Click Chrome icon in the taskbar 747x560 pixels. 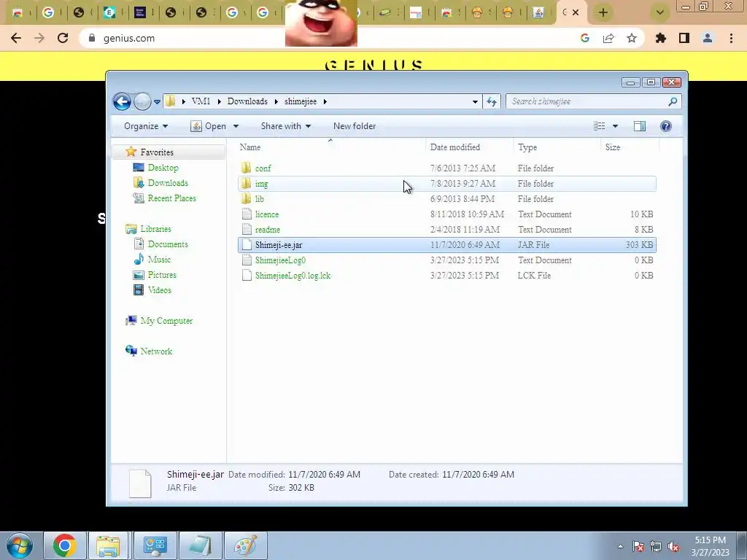coord(65,545)
